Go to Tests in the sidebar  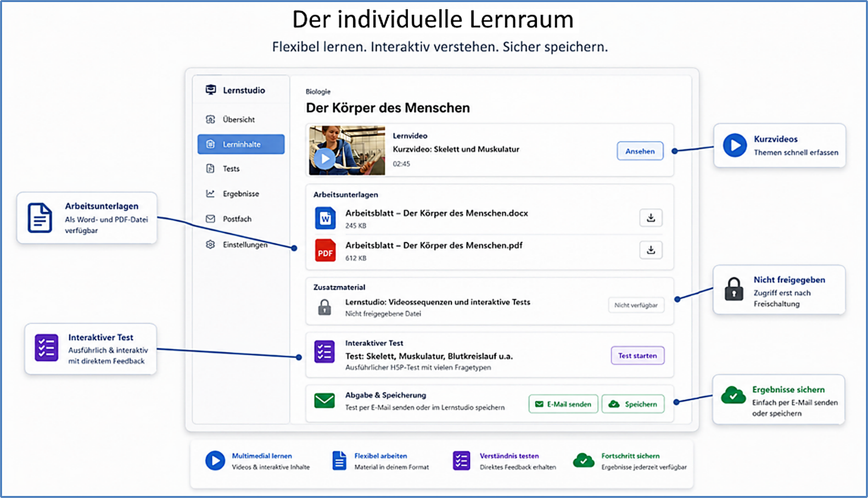click(x=241, y=169)
